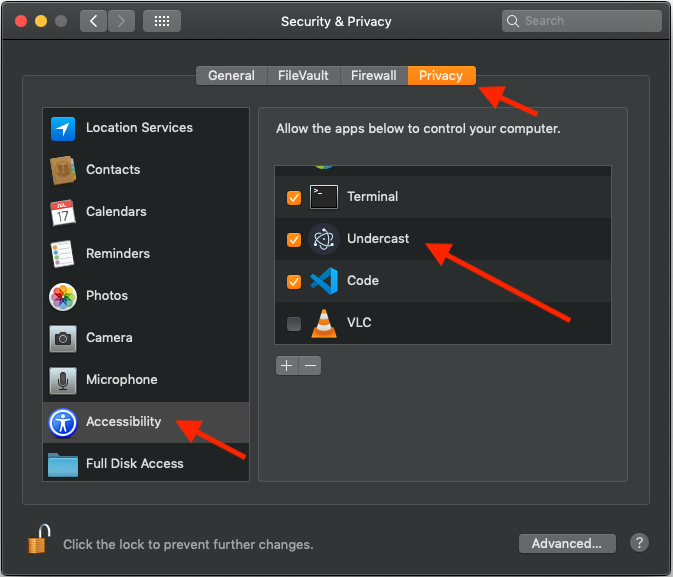Click the lock to prevent changes
Viewport: 673px width, 577px height.
tap(39, 539)
